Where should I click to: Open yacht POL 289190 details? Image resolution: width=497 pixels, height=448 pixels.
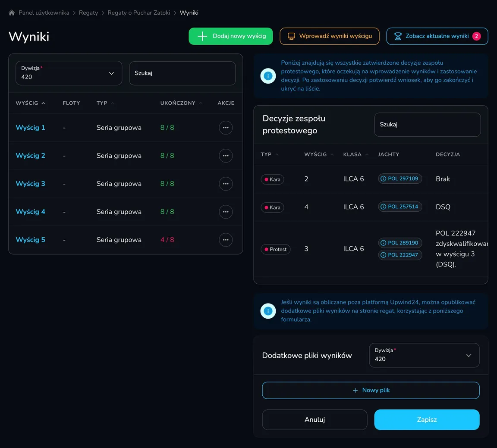400,243
